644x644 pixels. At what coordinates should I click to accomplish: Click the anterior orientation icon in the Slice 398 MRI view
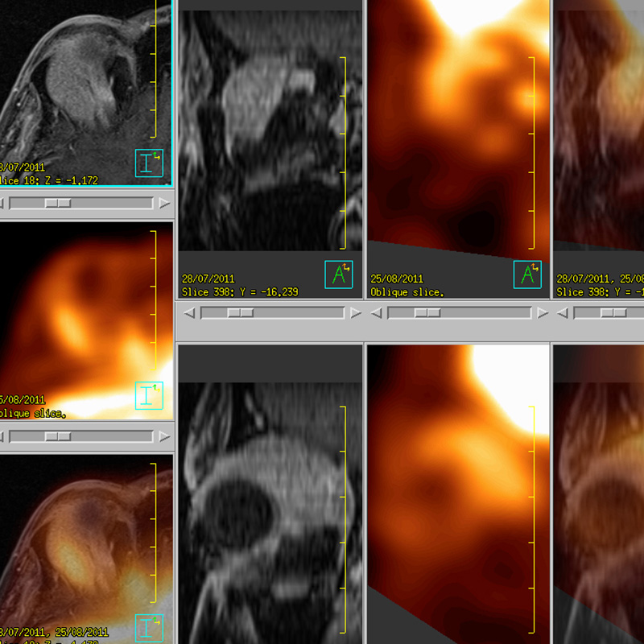(339, 275)
